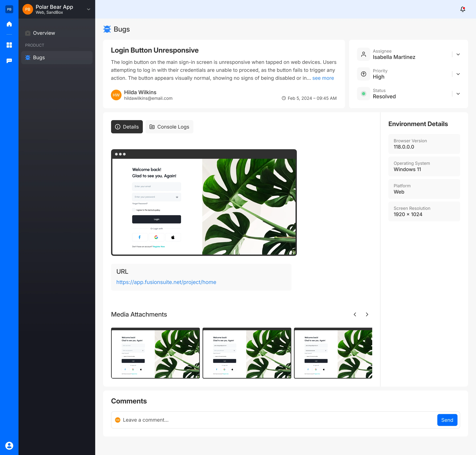Check the terms & policy checkbox in screenshot
476x455 pixels.
(134, 210)
